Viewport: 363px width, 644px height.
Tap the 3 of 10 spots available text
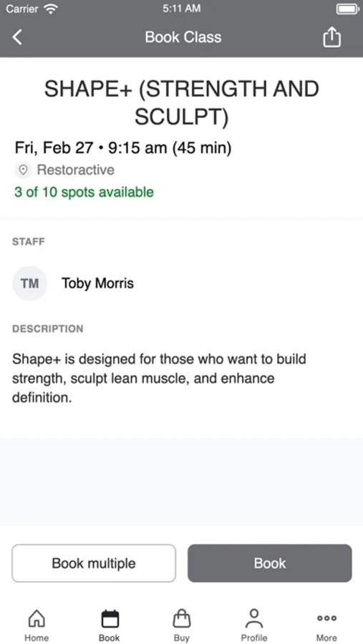(84, 192)
